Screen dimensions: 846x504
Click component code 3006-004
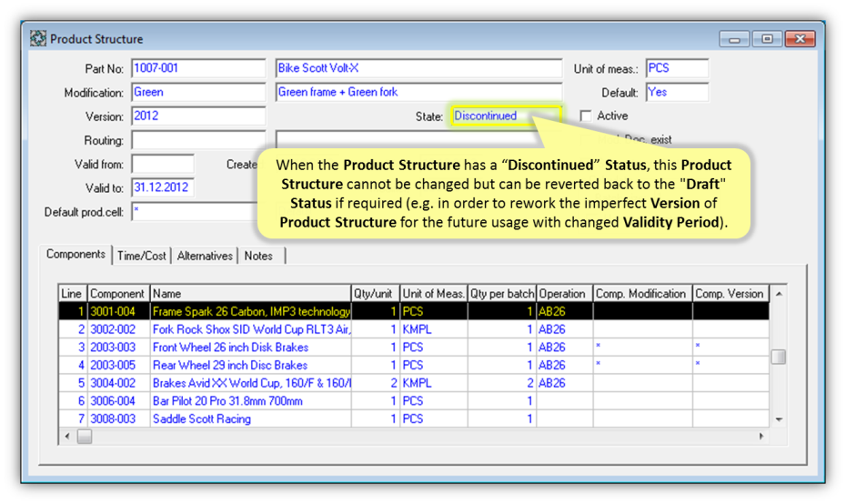pos(113,401)
